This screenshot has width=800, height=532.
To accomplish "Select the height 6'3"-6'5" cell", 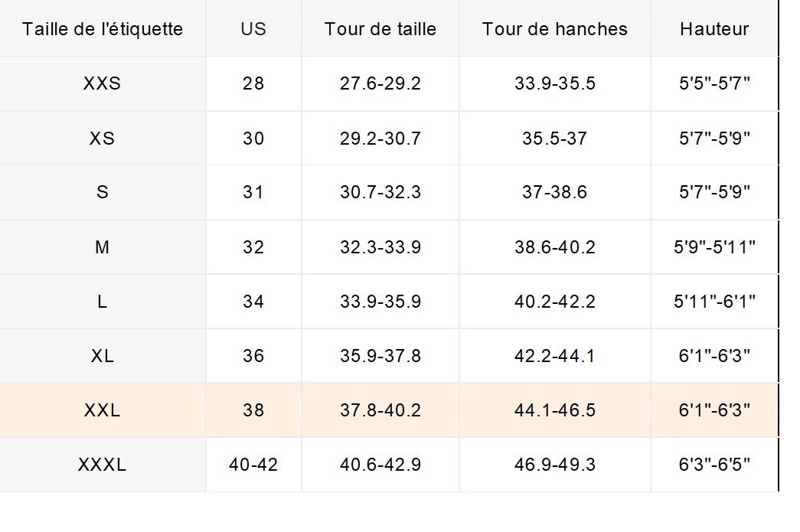I will pyautogui.click(x=714, y=465).
